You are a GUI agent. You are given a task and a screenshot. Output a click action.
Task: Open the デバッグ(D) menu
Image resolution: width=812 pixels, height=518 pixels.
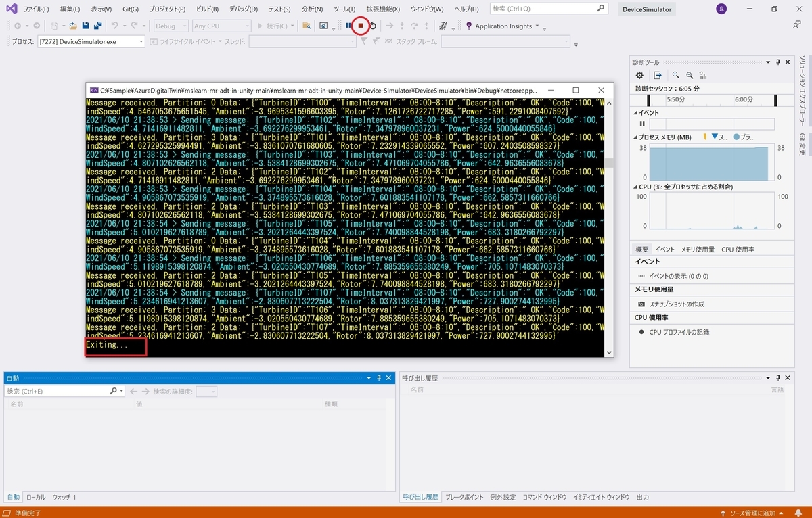pos(243,9)
